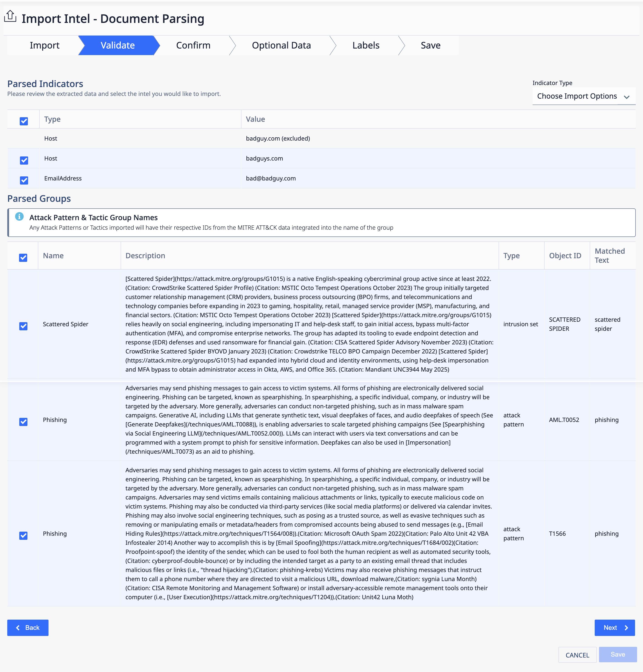Screen dimensions: 643x672
Task: Click the disabled Save button at the bottom
Action: (x=618, y=655)
